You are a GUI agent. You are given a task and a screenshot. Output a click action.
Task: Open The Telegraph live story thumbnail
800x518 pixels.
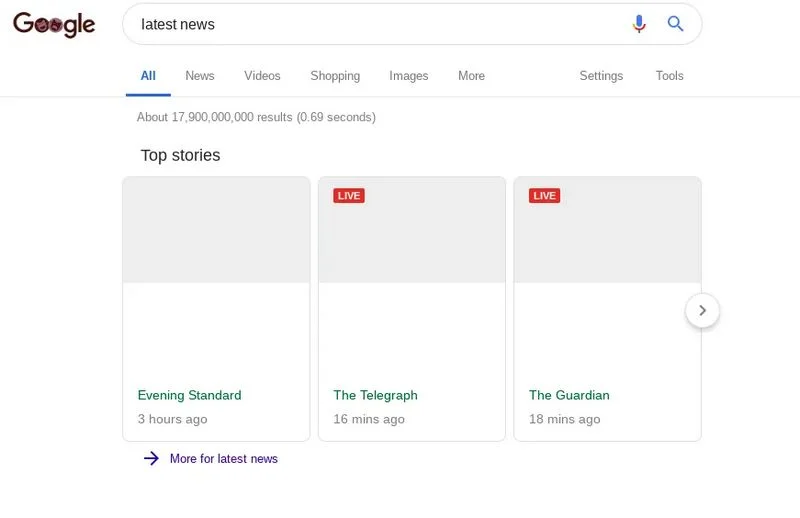[412, 230]
